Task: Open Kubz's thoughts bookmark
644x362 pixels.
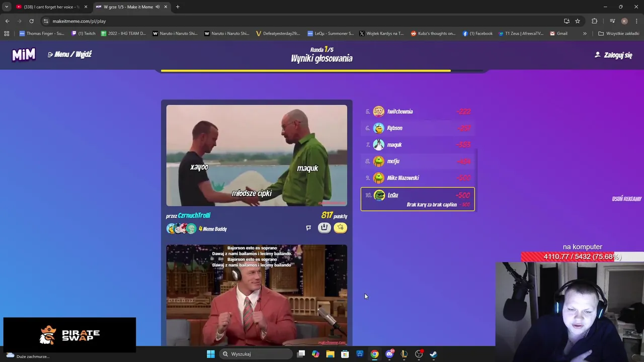Action: (433, 34)
